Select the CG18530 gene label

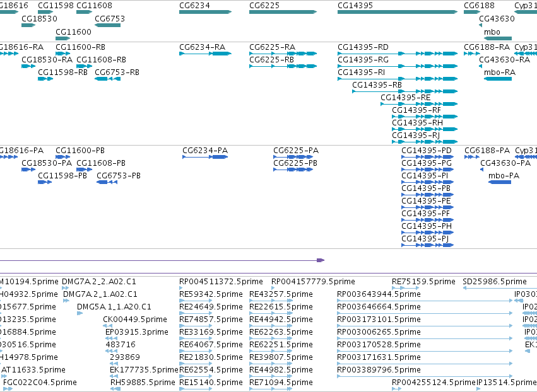coord(39,18)
